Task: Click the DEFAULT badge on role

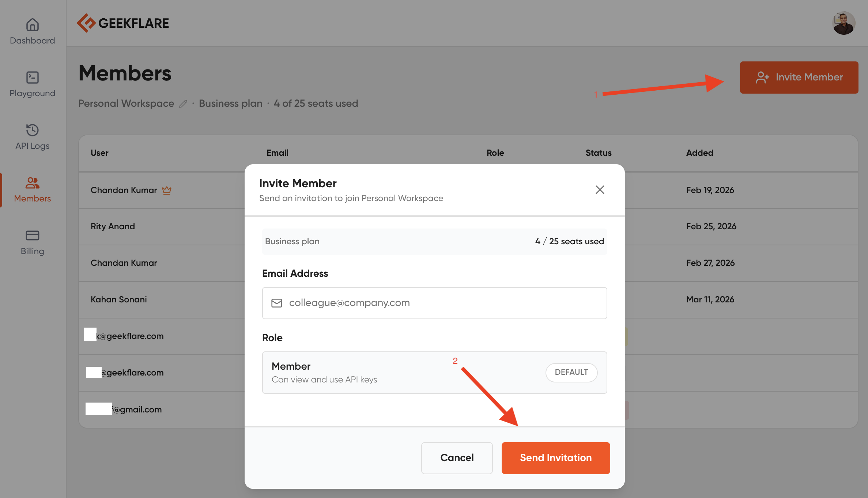Action: click(x=571, y=372)
